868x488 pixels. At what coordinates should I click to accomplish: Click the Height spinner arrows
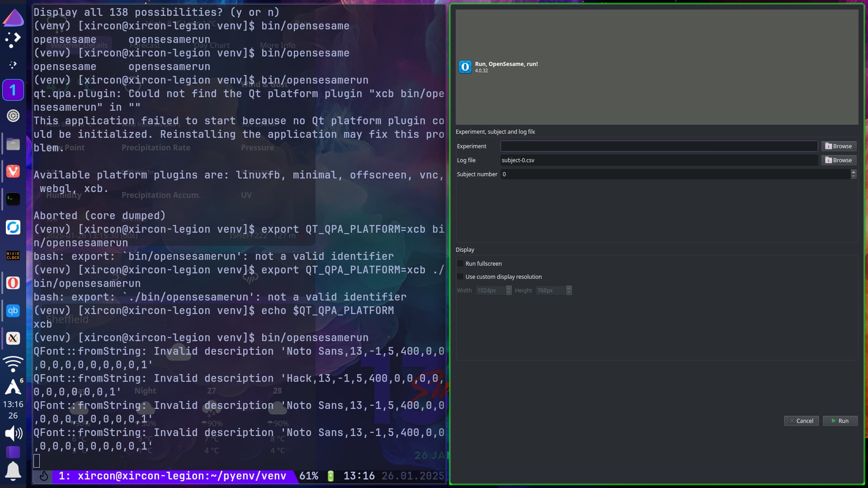click(569, 290)
